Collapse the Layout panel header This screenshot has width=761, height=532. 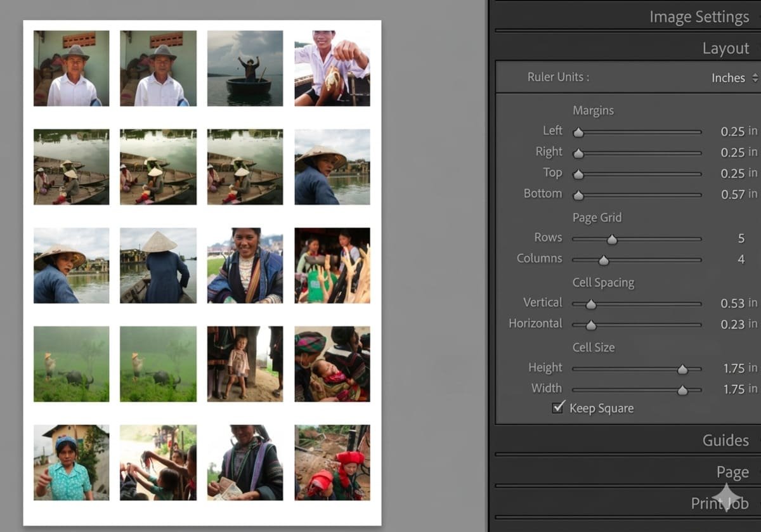[725, 48]
